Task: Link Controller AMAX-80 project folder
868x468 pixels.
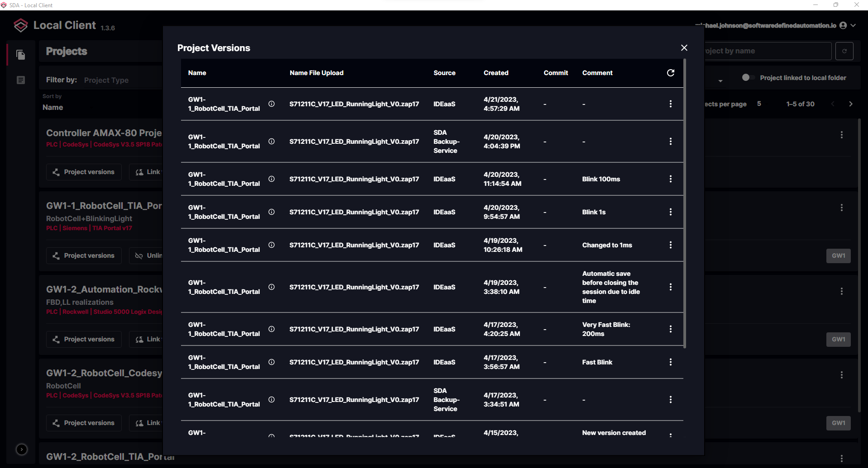Action: (x=146, y=172)
